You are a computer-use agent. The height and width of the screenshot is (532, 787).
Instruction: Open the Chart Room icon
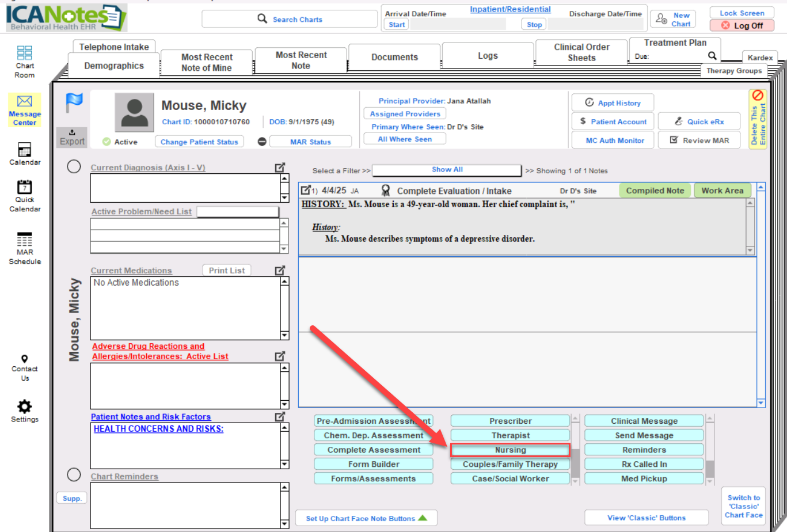[25, 54]
